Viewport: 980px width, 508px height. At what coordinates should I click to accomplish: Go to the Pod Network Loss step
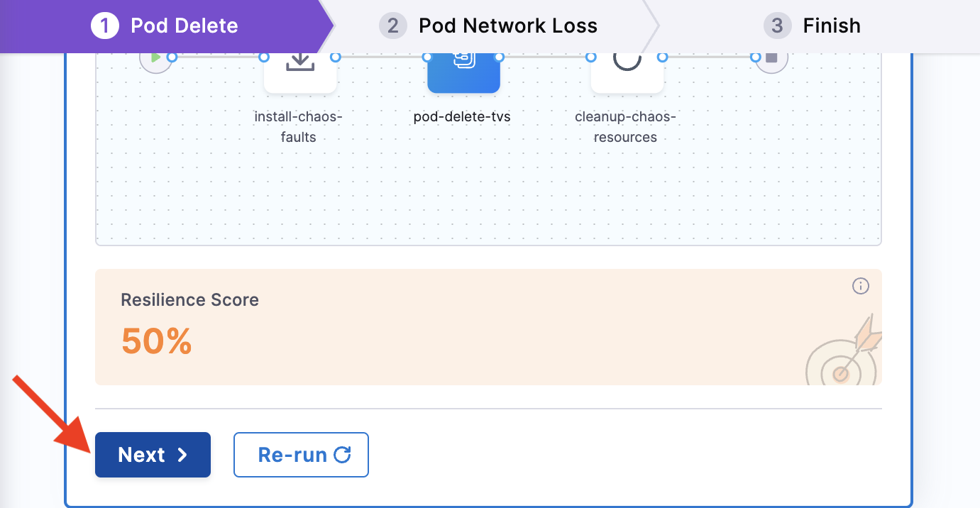[507, 26]
